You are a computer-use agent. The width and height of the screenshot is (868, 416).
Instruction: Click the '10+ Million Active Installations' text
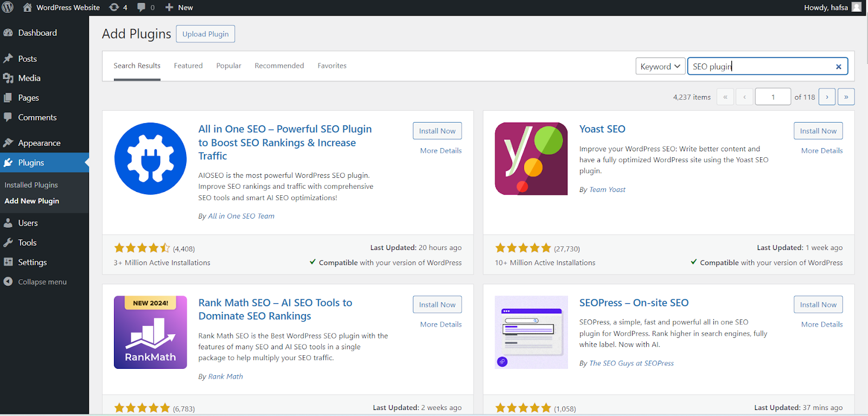click(545, 263)
